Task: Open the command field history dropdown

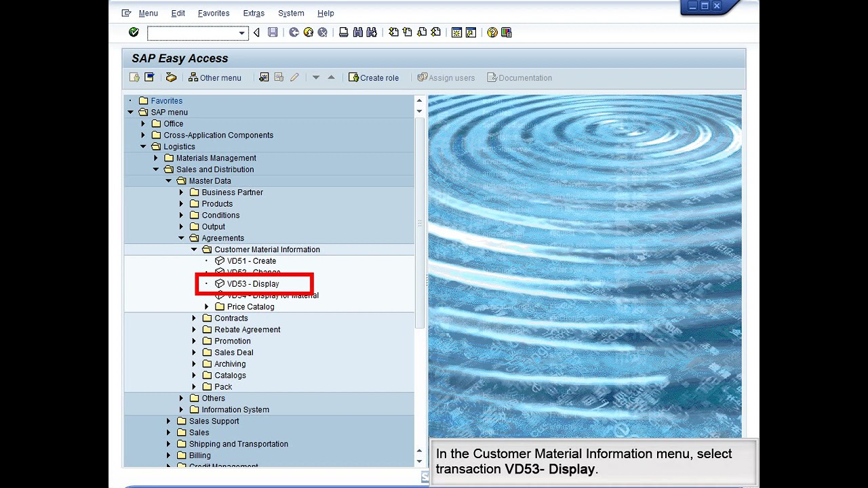Action: pyautogui.click(x=241, y=33)
